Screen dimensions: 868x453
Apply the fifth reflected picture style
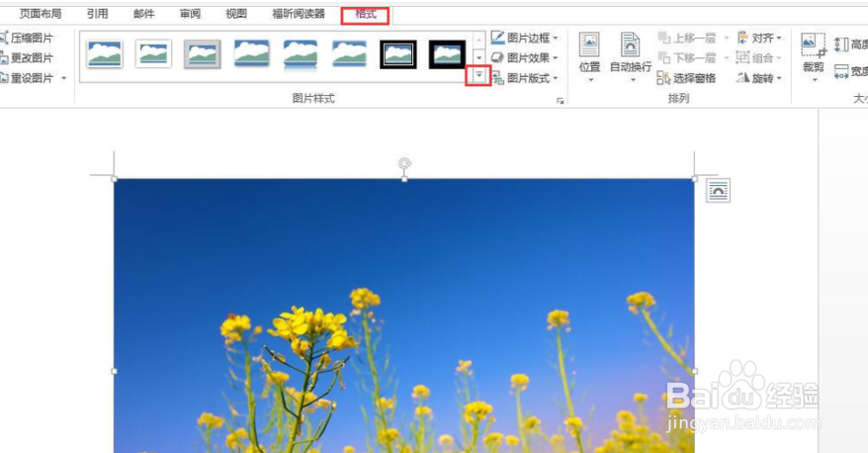(x=300, y=54)
